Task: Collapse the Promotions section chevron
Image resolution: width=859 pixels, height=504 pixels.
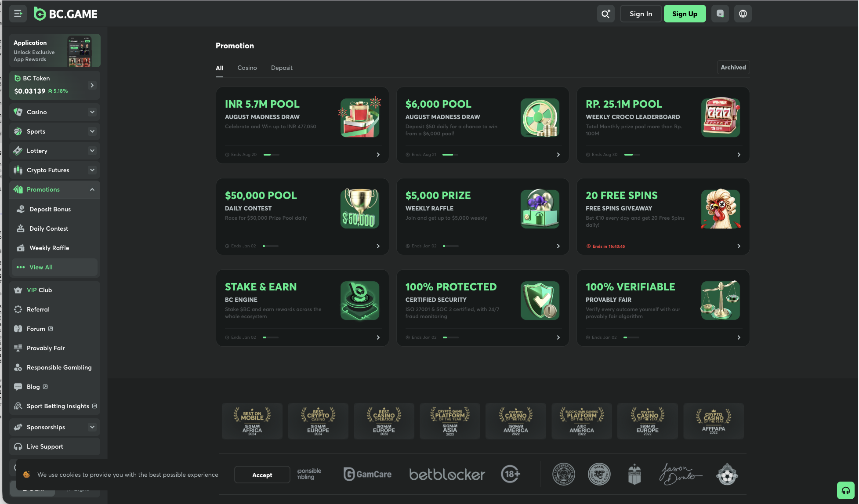Action: click(x=92, y=189)
